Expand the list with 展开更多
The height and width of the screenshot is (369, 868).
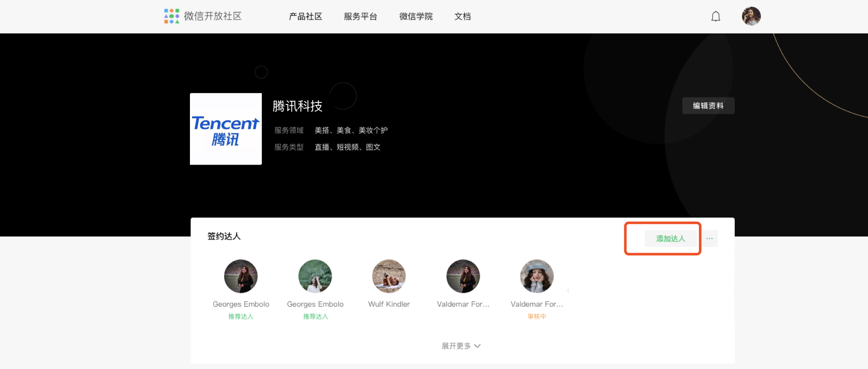click(x=461, y=346)
